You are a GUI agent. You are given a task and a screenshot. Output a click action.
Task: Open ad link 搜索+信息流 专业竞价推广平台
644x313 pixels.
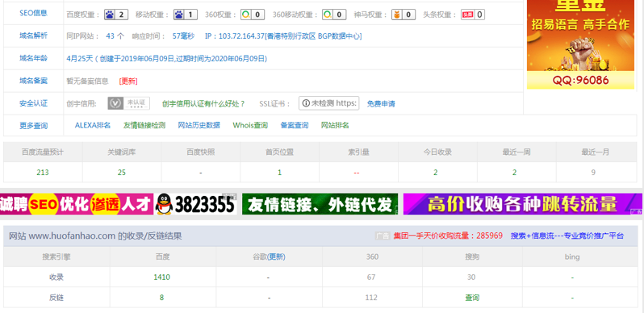coord(567,236)
